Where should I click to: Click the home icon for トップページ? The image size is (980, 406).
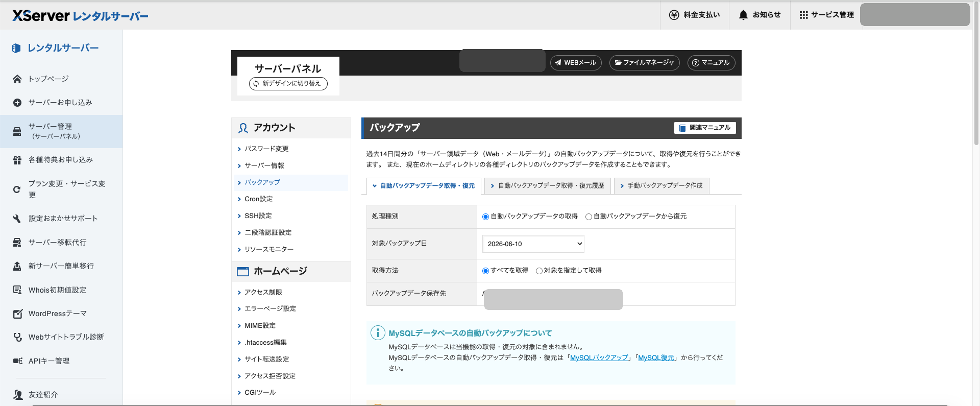[x=17, y=79]
